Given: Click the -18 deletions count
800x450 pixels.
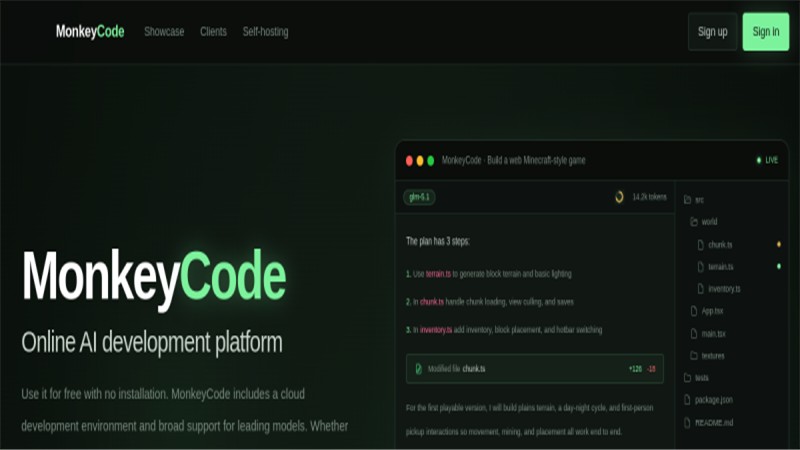Looking at the screenshot, I should (652, 369).
